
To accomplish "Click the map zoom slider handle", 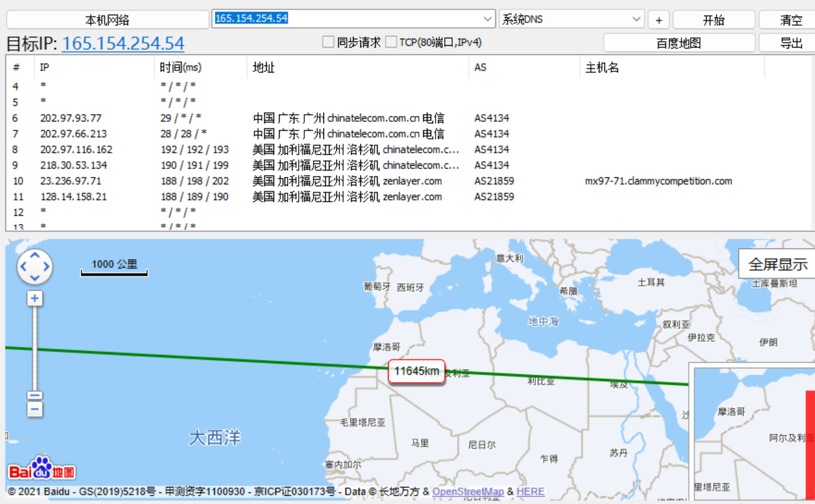I will (35, 396).
